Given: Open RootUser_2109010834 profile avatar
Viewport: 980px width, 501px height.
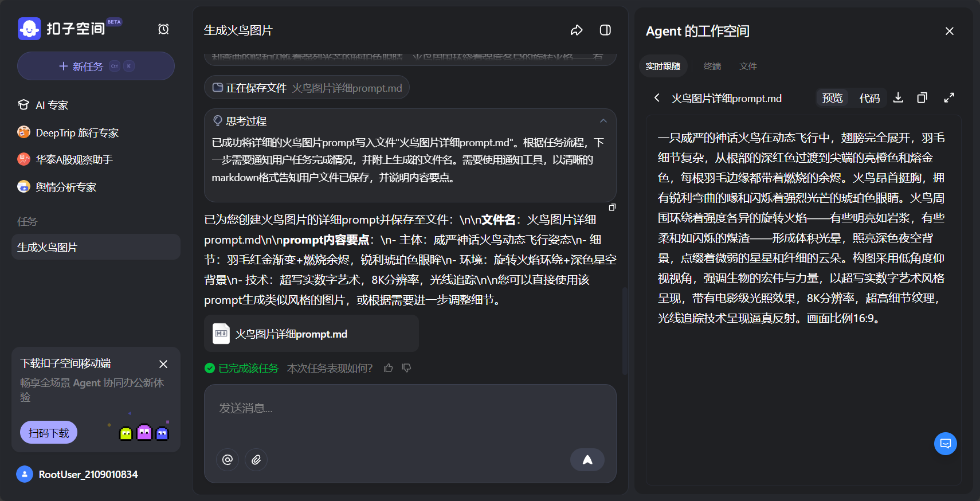Looking at the screenshot, I should pos(25,474).
